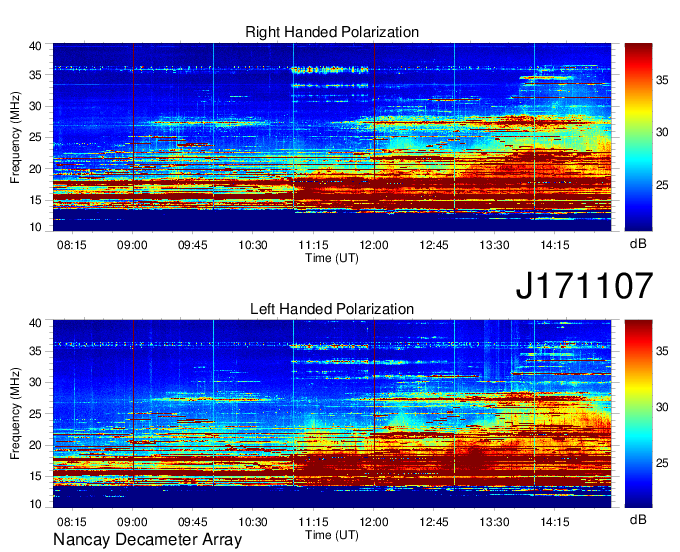The width and height of the screenshot is (680, 552).
Task: Click the 25 dB tick on right-handed colorbar
Action: click(x=662, y=186)
